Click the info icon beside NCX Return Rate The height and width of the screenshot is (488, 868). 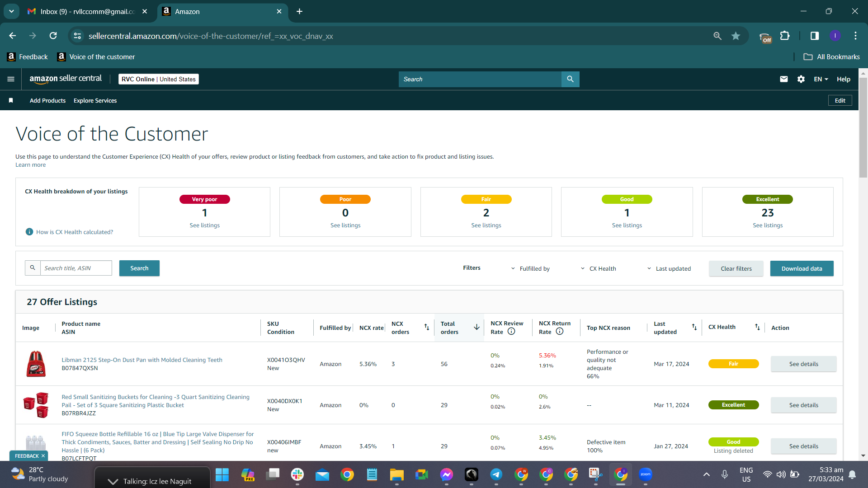[560, 331]
